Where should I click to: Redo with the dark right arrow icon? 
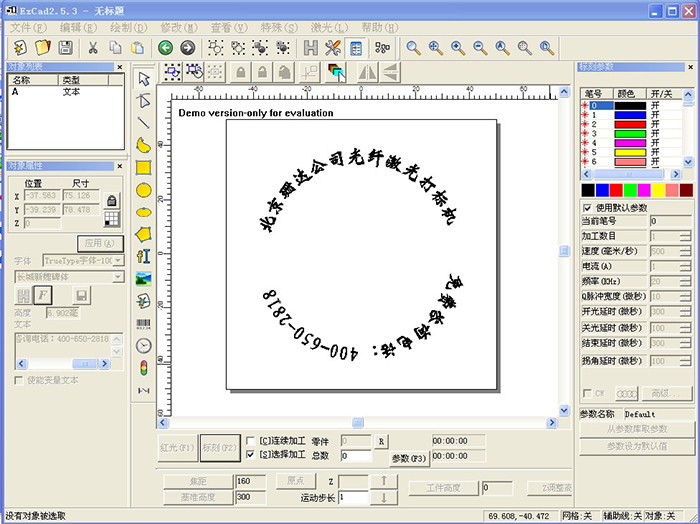pos(188,48)
